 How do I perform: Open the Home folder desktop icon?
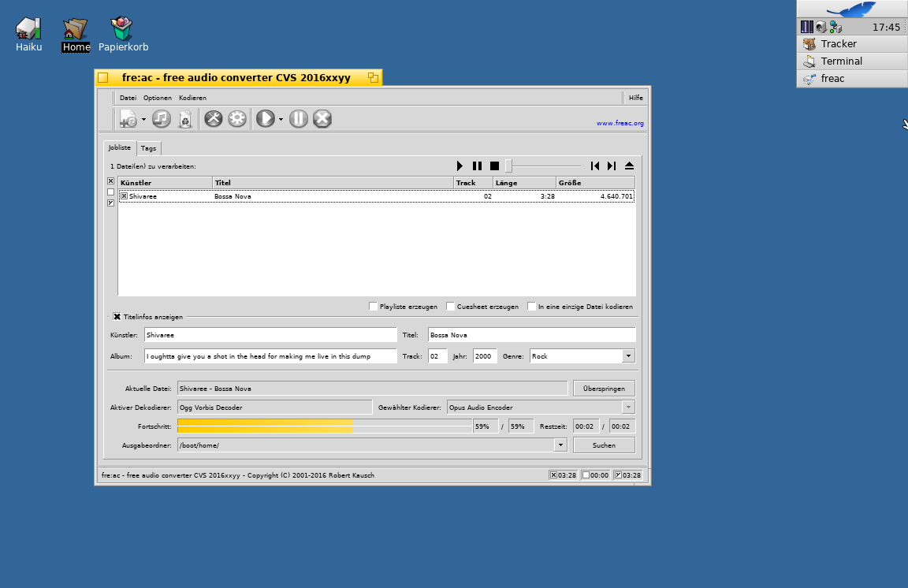[x=76, y=34]
